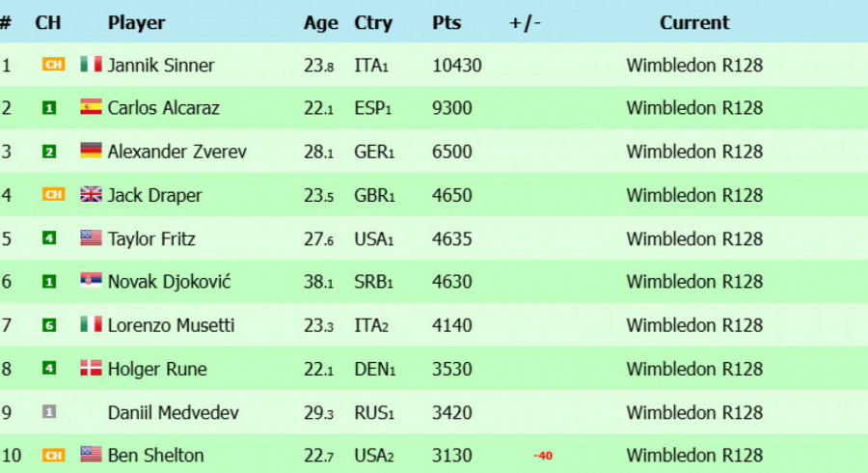Open the Daniil Medvedev player link

pos(173,412)
